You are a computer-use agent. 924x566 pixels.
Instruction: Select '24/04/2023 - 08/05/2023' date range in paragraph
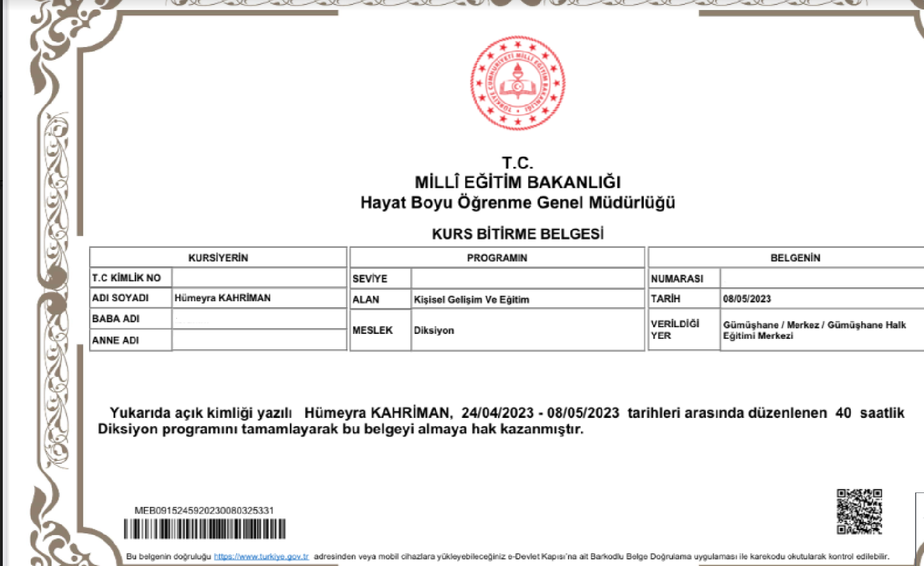click(x=540, y=413)
